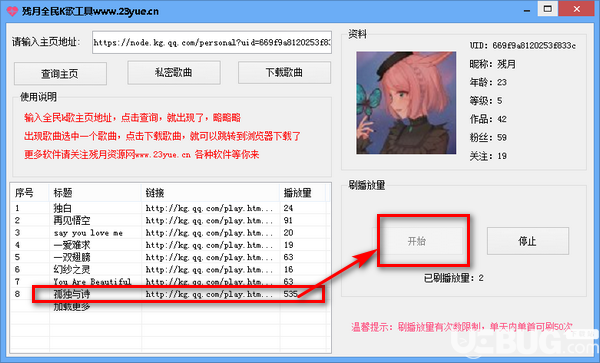Select the song row 再见悟空
Image resolution: width=600 pixels, height=363 pixels.
click(170, 220)
